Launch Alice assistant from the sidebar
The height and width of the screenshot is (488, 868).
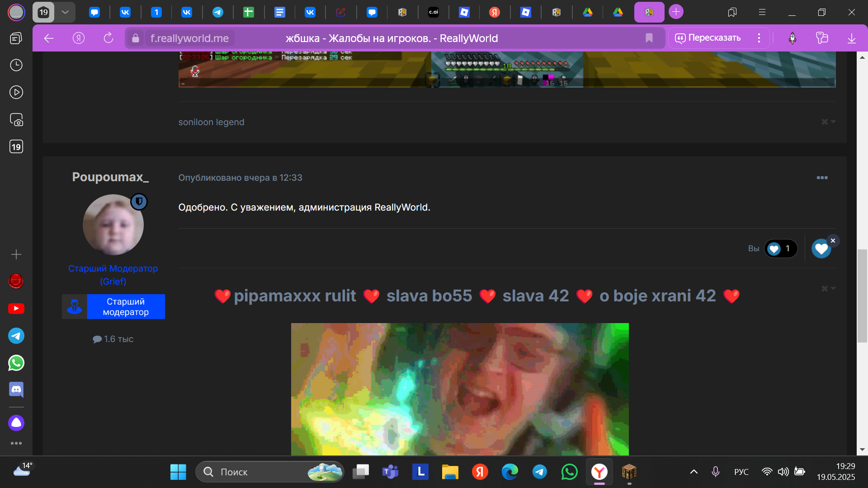(x=16, y=423)
